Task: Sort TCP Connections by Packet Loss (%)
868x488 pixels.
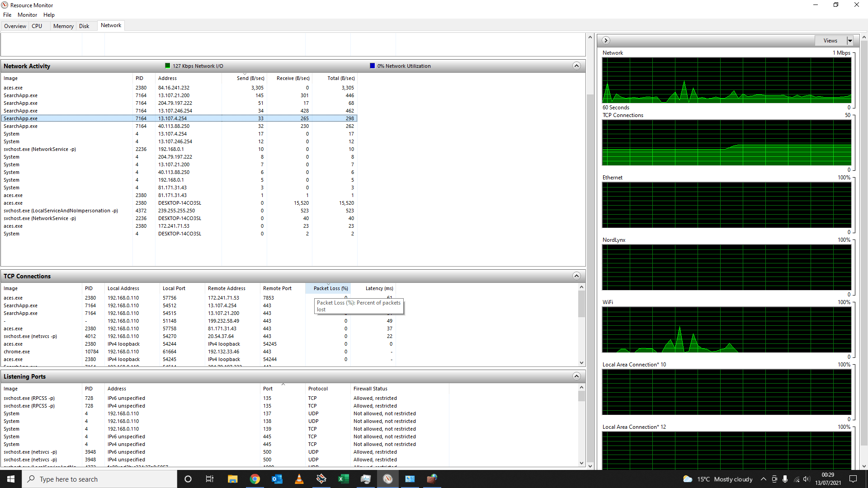Action: [328, 288]
